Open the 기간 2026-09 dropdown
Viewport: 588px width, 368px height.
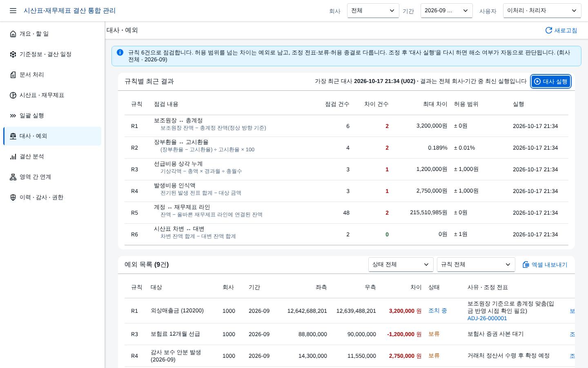447,11
